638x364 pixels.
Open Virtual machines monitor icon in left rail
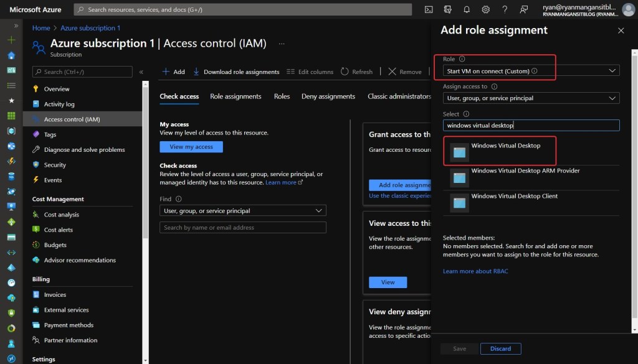[11, 207]
